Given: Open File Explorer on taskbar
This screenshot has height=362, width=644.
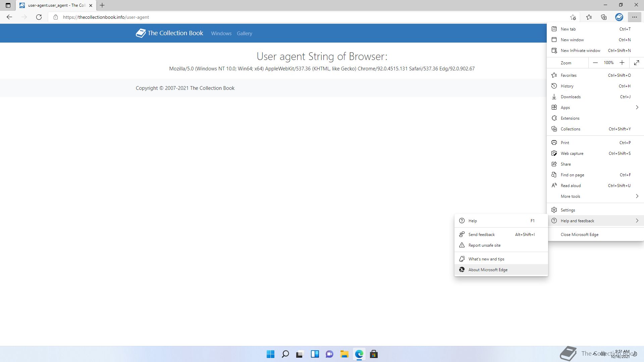Looking at the screenshot, I should tap(344, 354).
